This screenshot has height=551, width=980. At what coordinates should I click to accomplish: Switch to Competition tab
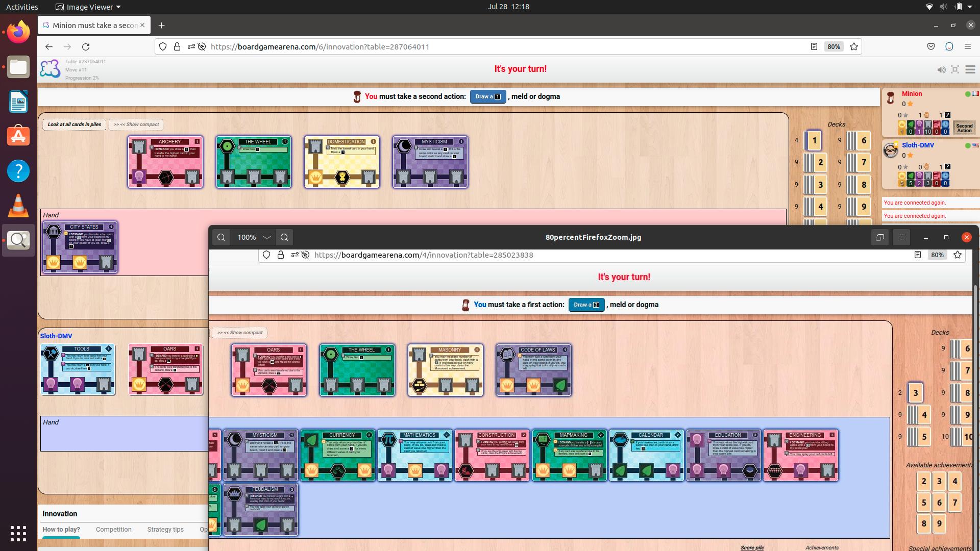tap(114, 530)
